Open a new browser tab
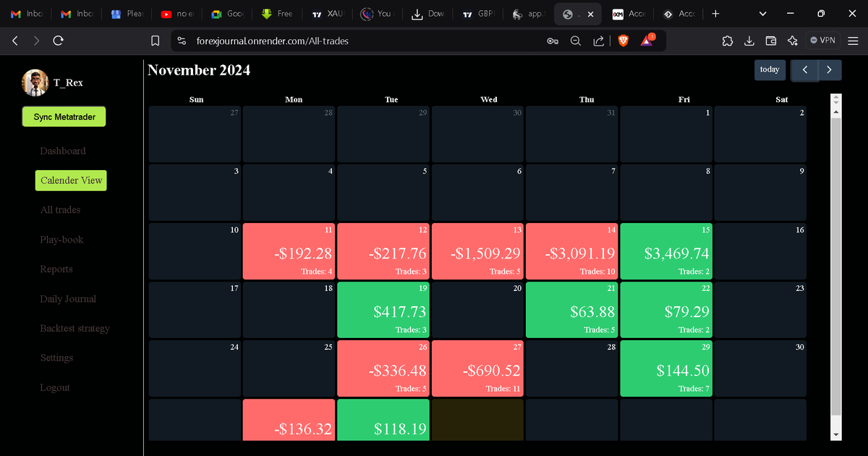Screen dimensions: 868x456 715,14
